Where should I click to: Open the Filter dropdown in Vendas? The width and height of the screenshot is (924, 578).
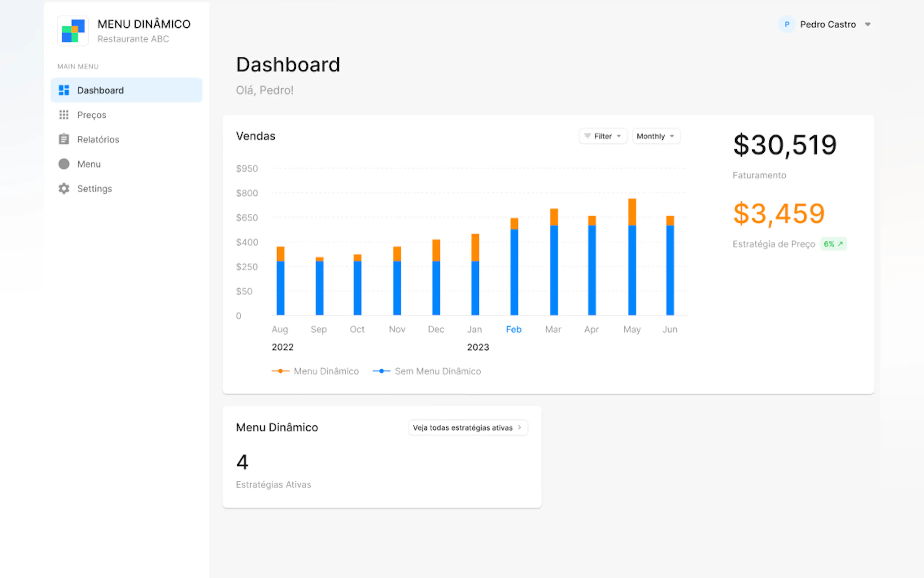(x=603, y=136)
